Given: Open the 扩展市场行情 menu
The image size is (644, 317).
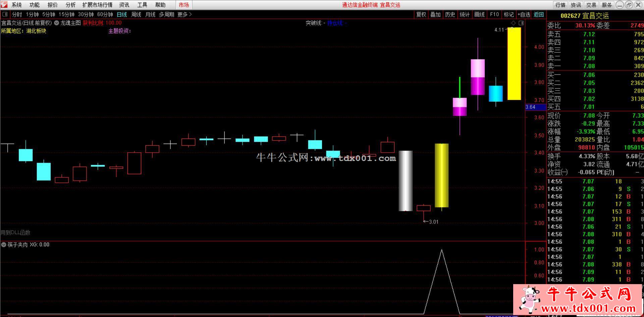Looking at the screenshot, I should coord(97,5).
